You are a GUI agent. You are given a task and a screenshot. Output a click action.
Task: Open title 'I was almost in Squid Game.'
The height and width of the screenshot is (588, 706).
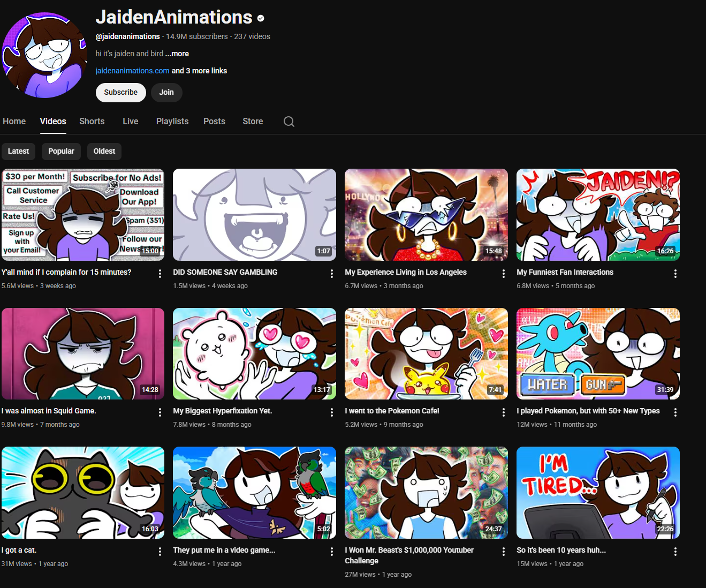point(49,411)
